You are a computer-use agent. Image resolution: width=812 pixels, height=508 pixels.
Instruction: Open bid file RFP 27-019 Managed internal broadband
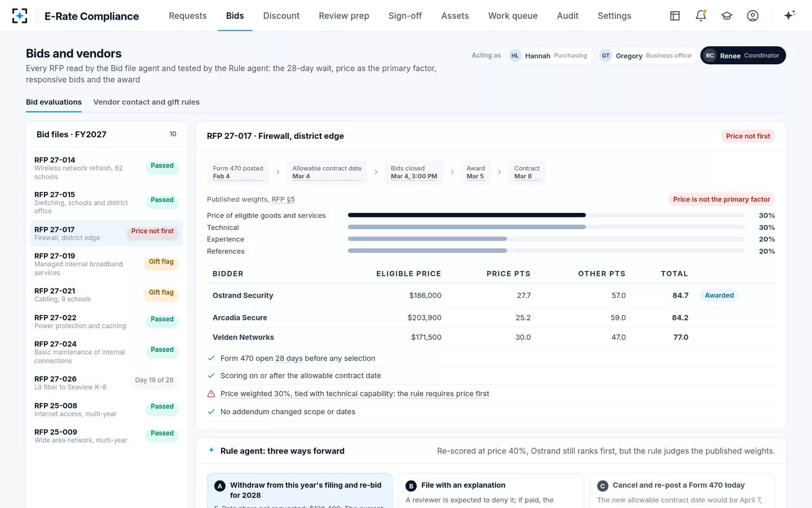pos(107,264)
